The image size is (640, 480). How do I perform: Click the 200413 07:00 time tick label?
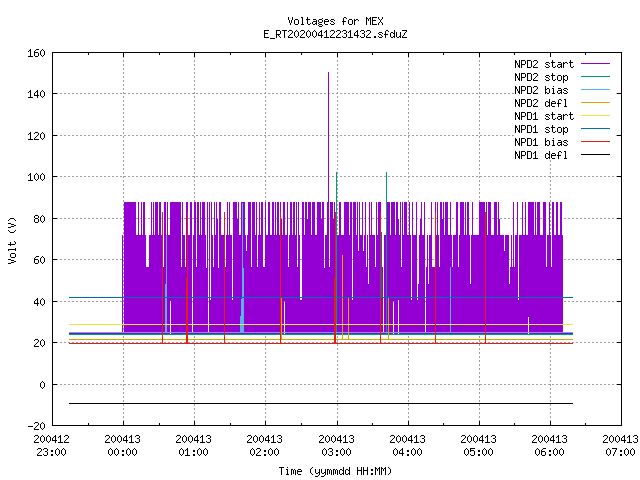(620, 446)
